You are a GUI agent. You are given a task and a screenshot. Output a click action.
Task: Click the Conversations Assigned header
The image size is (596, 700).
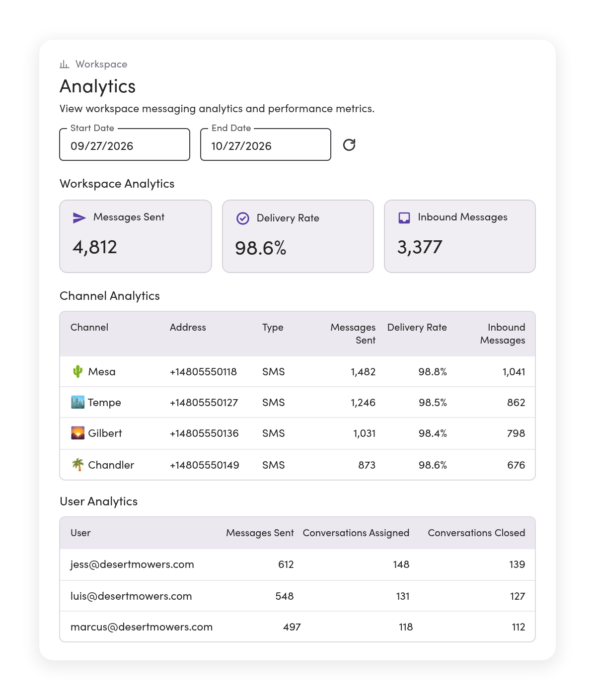click(x=356, y=533)
